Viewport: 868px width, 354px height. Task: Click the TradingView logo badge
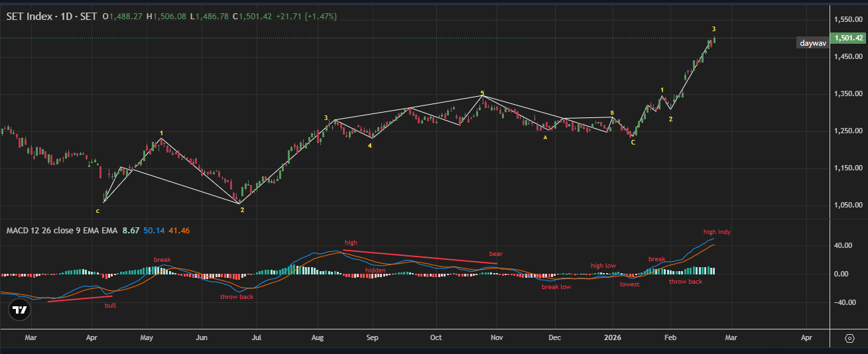20,309
